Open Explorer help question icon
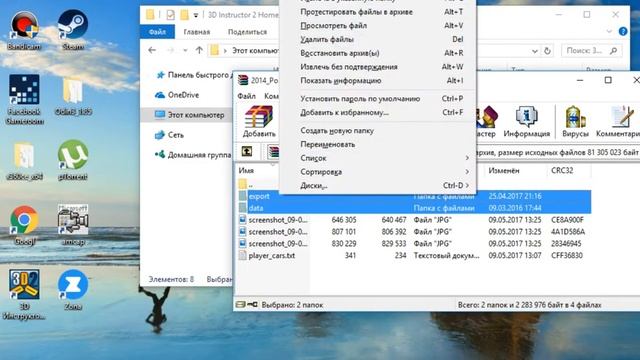640x360 pixels. (623, 31)
